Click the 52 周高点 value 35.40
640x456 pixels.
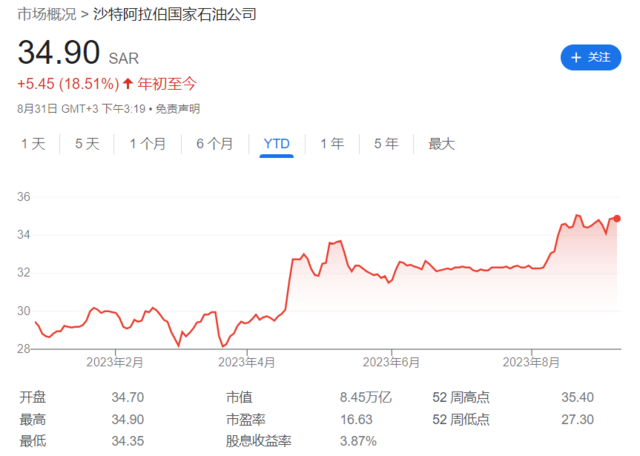pyautogui.click(x=578, y=397)
